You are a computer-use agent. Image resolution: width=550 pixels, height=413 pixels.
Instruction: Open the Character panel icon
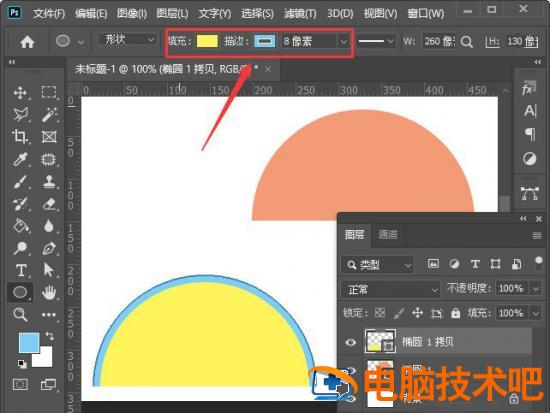tap(530, 111)
